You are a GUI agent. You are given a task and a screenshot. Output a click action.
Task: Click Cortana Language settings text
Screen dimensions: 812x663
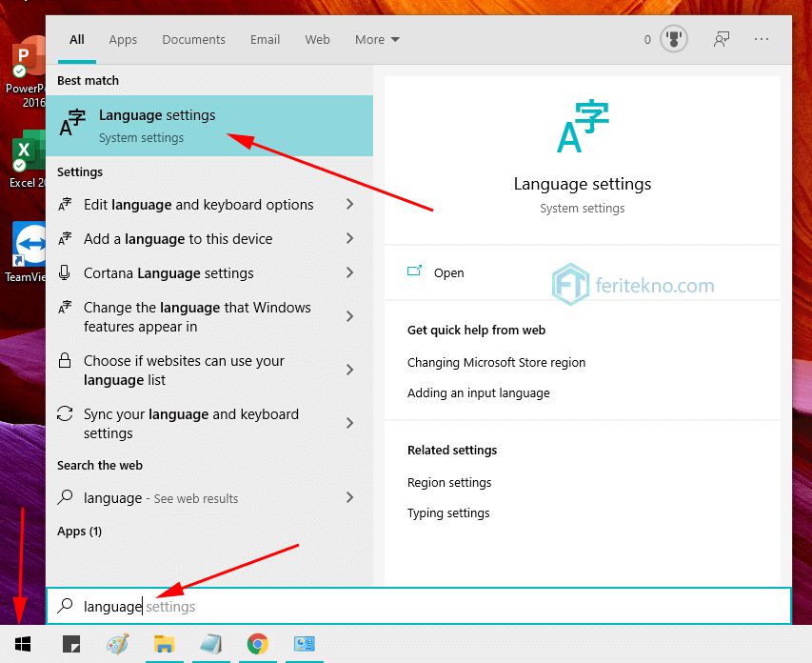pos(168,273)
